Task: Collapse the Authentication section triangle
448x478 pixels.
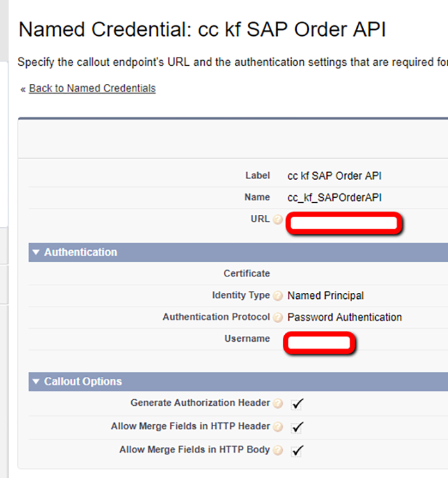Action: pyautogui.click(x=36, y=252)
